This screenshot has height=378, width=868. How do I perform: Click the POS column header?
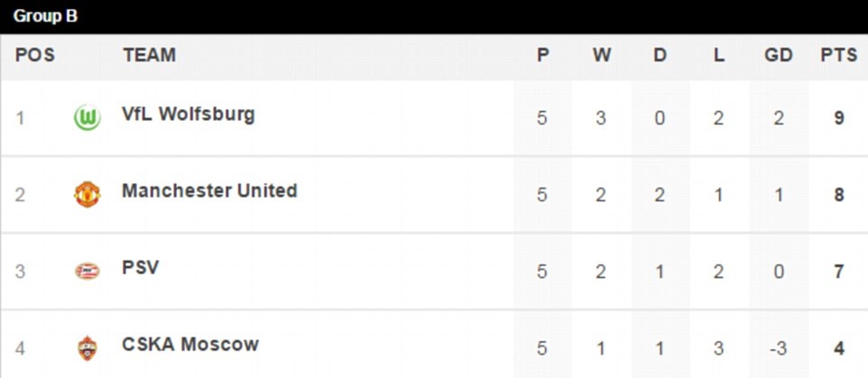coord(34,55)
